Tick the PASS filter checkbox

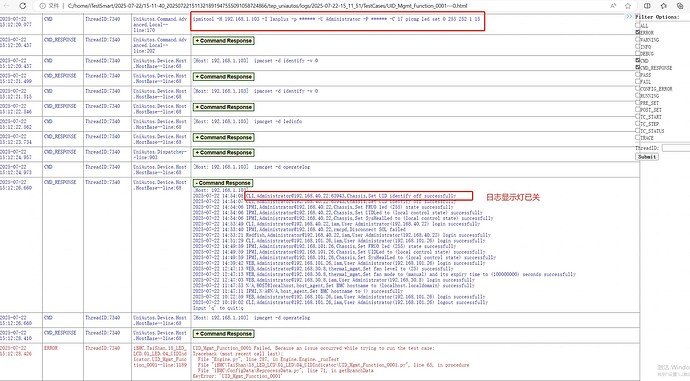tap(638, 74)
